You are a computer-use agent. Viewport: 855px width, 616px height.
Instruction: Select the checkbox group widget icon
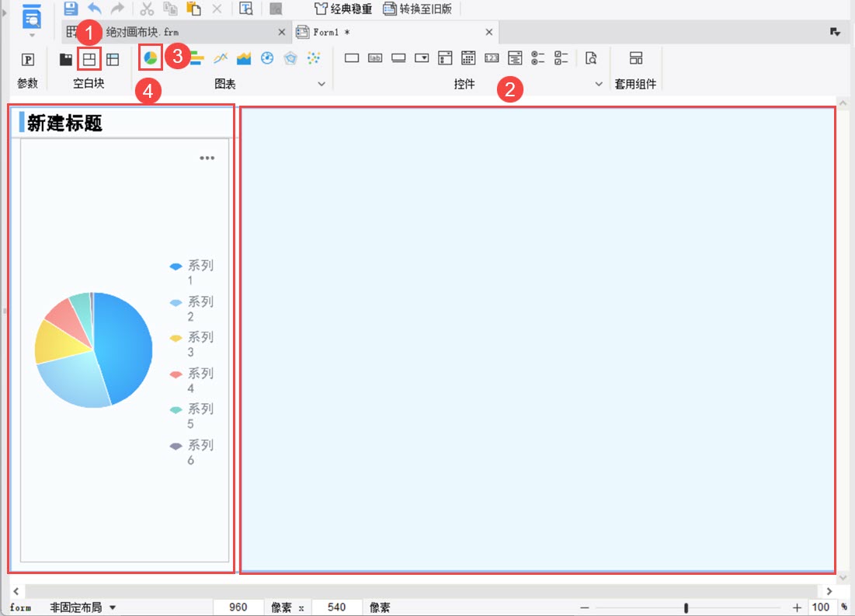561,57
